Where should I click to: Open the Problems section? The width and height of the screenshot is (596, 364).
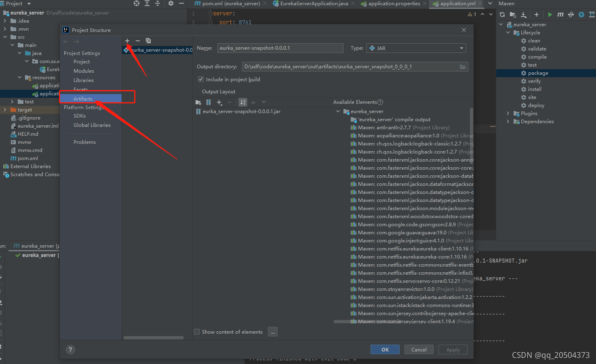click(84, 142)
